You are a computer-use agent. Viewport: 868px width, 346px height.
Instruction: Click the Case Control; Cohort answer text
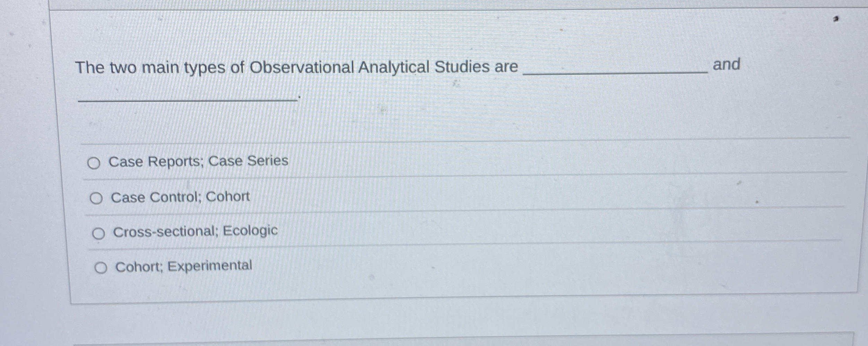[180, 197]
